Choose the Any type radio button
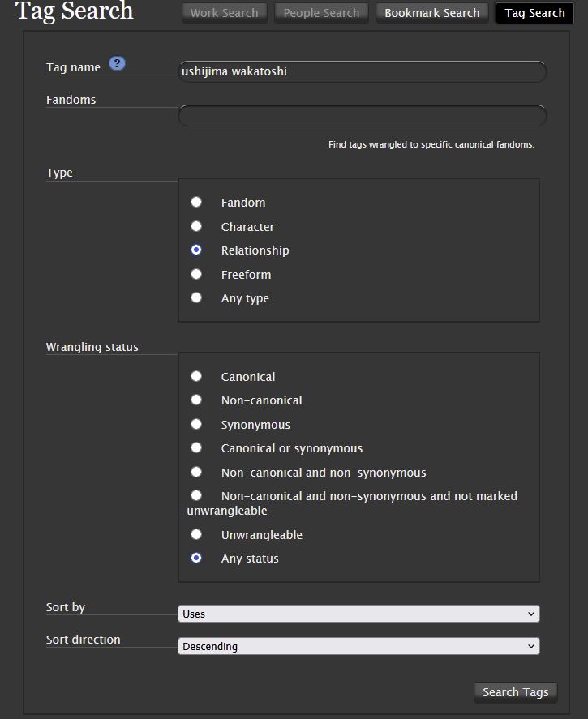The image size is (588, 719). coord(196,297)
